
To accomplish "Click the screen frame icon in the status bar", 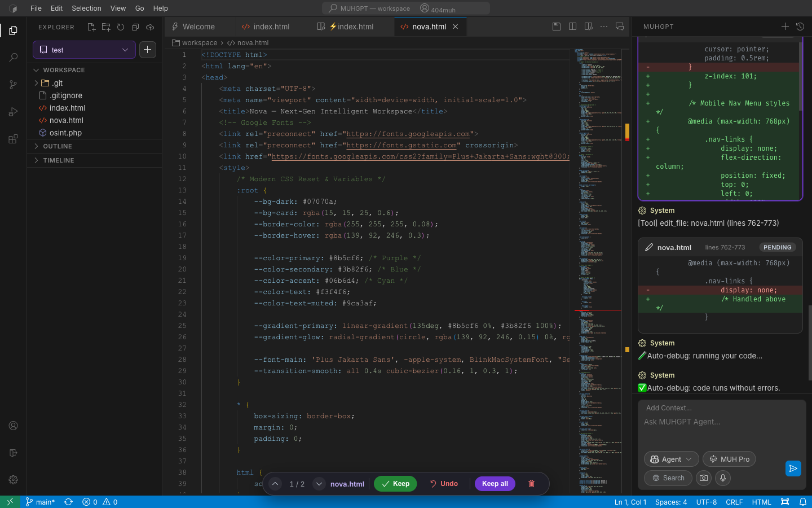I will (785, 502).
